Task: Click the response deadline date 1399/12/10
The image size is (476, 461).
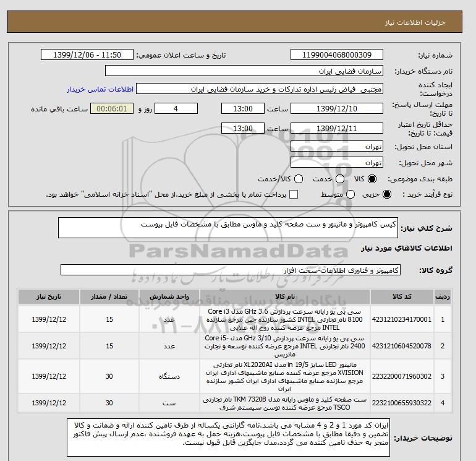Action: [337, 108]
